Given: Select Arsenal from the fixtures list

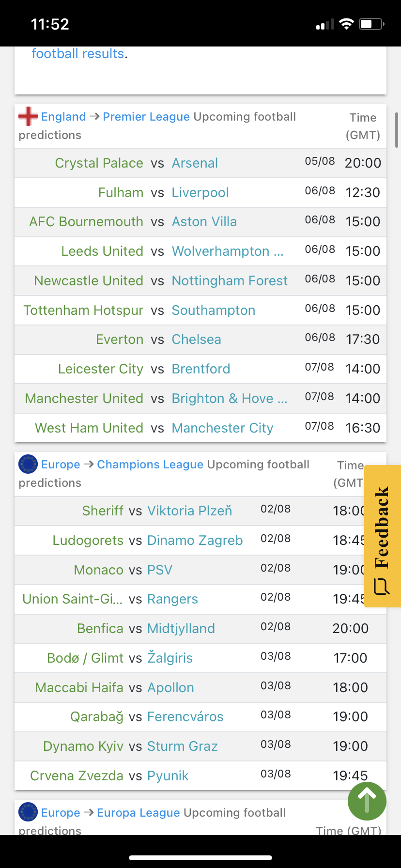Looking at the screenshot, I should (x=195, y=163).
